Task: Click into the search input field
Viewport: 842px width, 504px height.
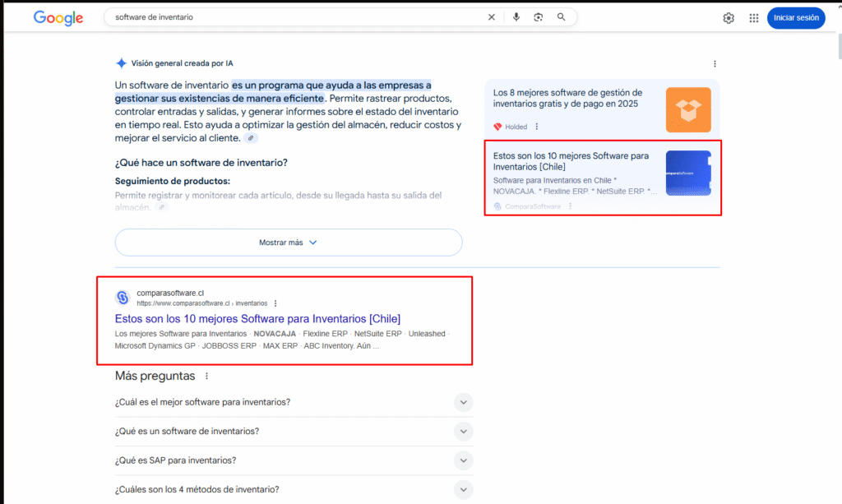Action: coord(295,17)
